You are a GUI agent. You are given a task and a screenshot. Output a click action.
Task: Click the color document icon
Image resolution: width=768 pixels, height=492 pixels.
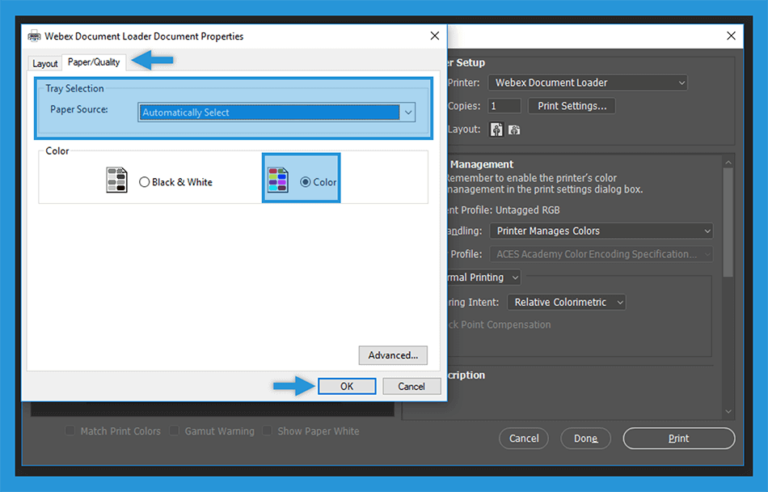278,180
